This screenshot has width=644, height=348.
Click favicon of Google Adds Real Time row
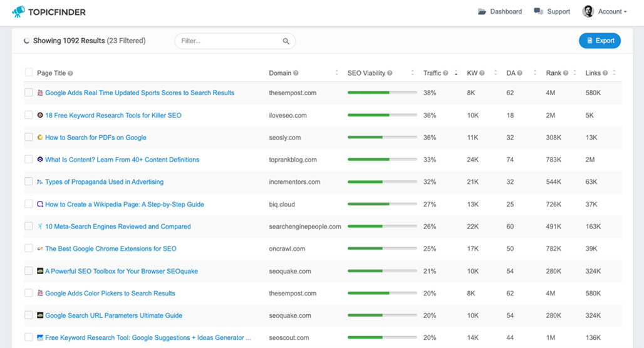point(40,93)
